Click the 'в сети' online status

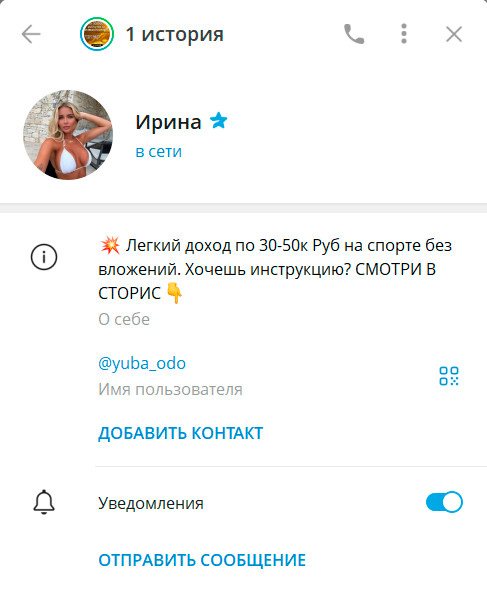click(159, 152)
